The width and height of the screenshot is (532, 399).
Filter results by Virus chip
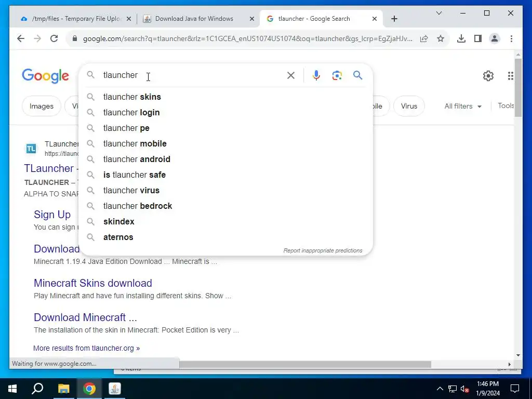point(409,106)
